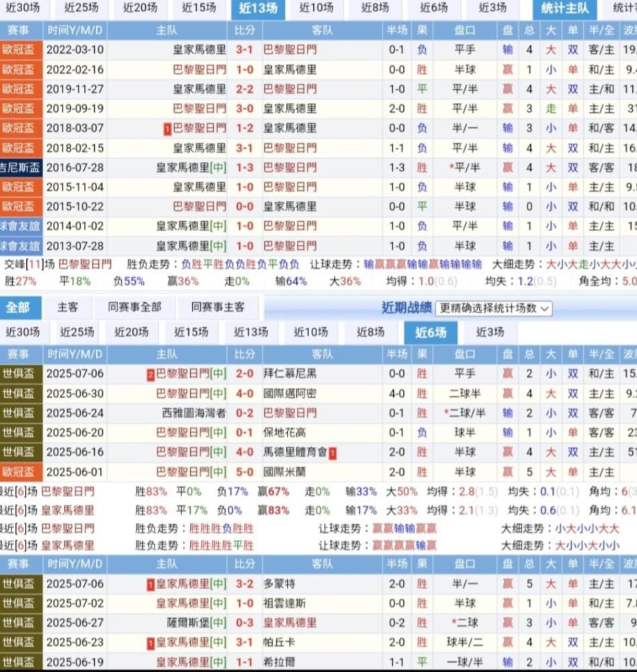This screenshot has height=672, width=637.
Task: Click the 2025-06-16 match date
Action: pyautogui.click(x=75, y=452)
